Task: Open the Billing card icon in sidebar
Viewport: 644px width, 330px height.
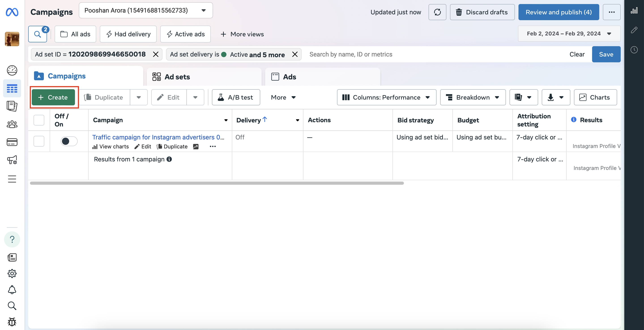Action: coord(12,142)
